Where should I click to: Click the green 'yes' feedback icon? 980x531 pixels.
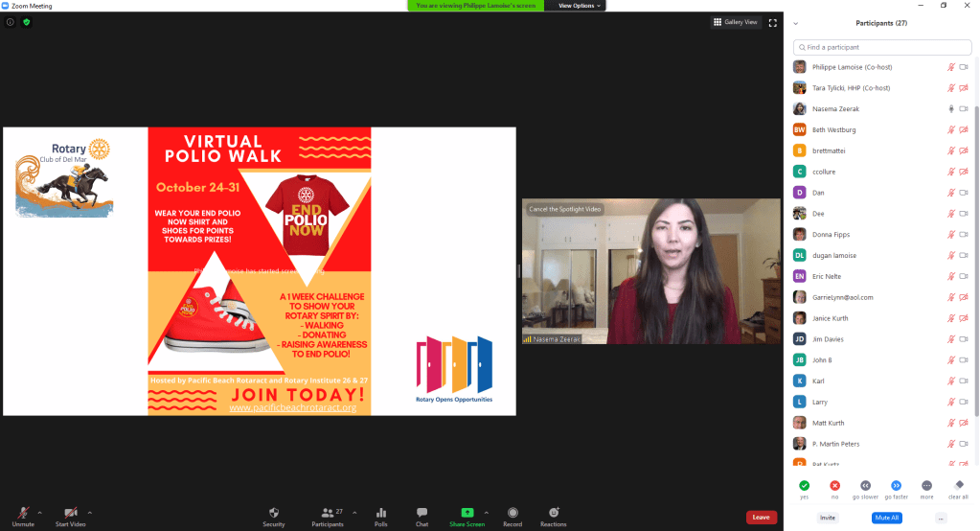pyautogui.click(x=804, y=486)
